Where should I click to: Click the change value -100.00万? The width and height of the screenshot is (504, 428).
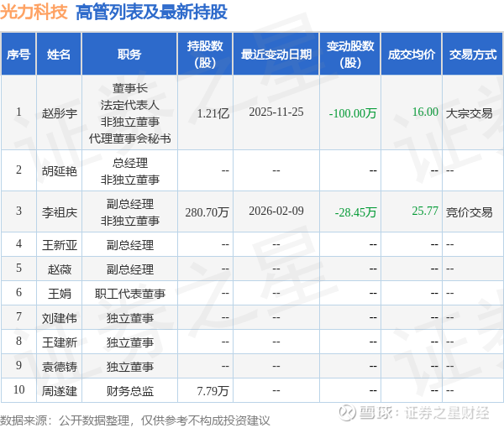pyautogui.click(x=353, y=113)
